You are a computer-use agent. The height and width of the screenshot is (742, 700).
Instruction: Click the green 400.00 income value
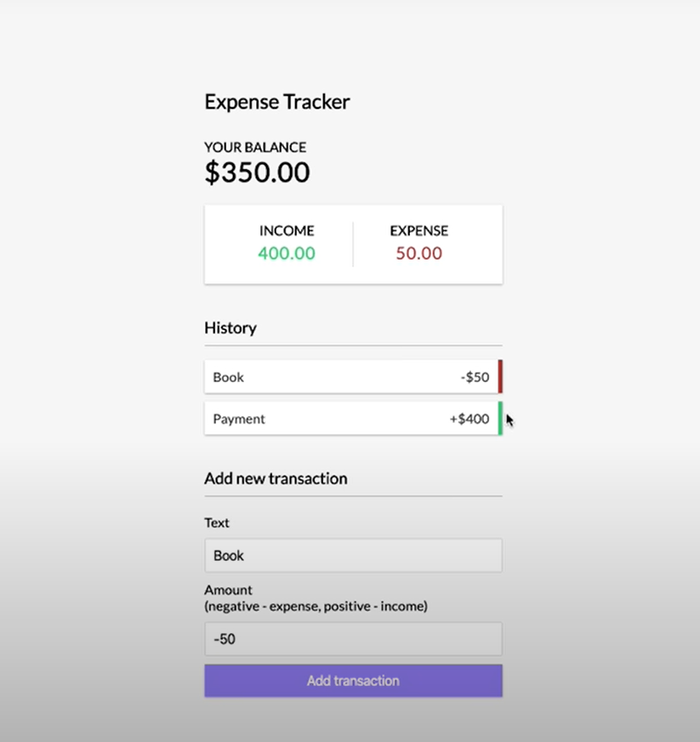[x=287, y=254]
